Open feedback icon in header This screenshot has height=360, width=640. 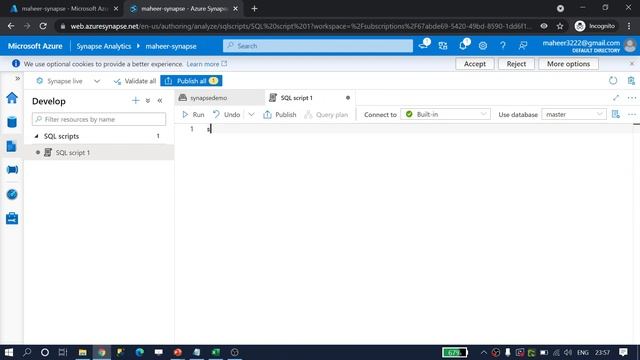[523, 46]
